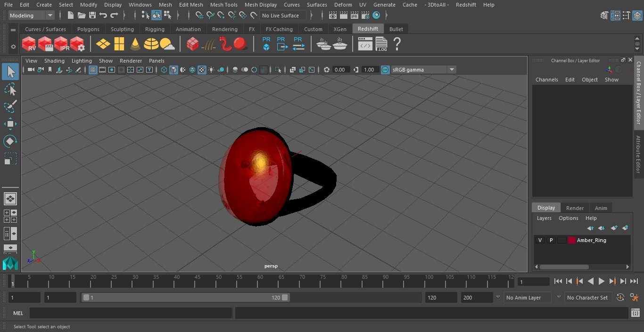Image resolution: width=644 pixels, height=332 pixels.
Task: Create Redshift physical light diamond-panel icon
Action: tap(103, 44)
